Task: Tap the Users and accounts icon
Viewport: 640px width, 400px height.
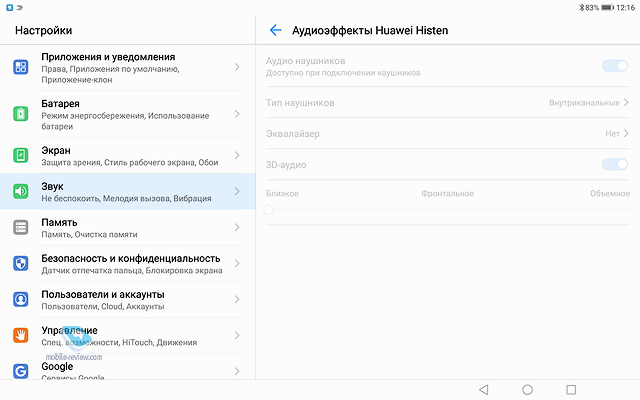Action: (21, 299)
